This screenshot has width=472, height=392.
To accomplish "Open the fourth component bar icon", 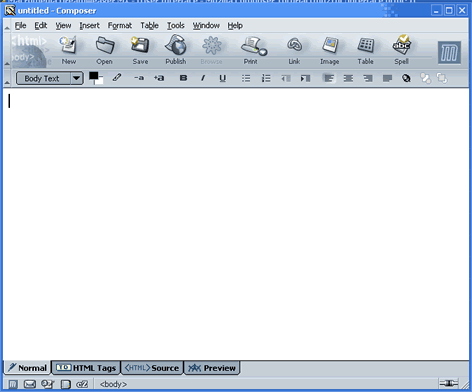I will pos(66,384).
